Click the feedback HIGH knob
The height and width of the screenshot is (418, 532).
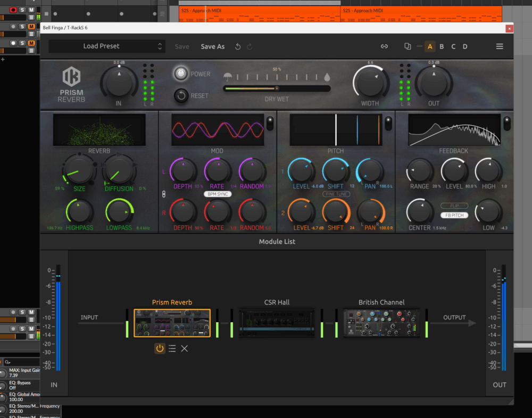(x=488, y=171)
